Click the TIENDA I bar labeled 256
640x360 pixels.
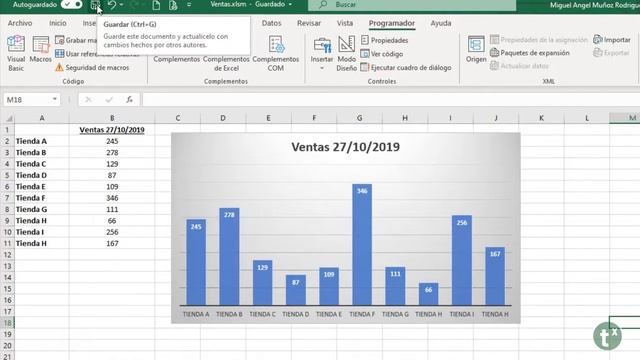[x=462, y=260]
